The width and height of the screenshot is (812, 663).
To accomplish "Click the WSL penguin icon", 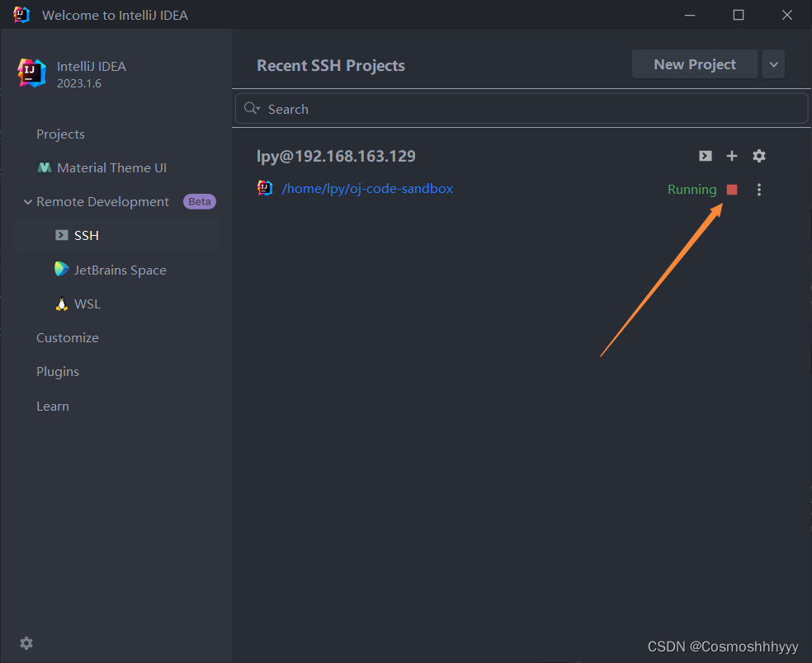I will click(62, 303).
